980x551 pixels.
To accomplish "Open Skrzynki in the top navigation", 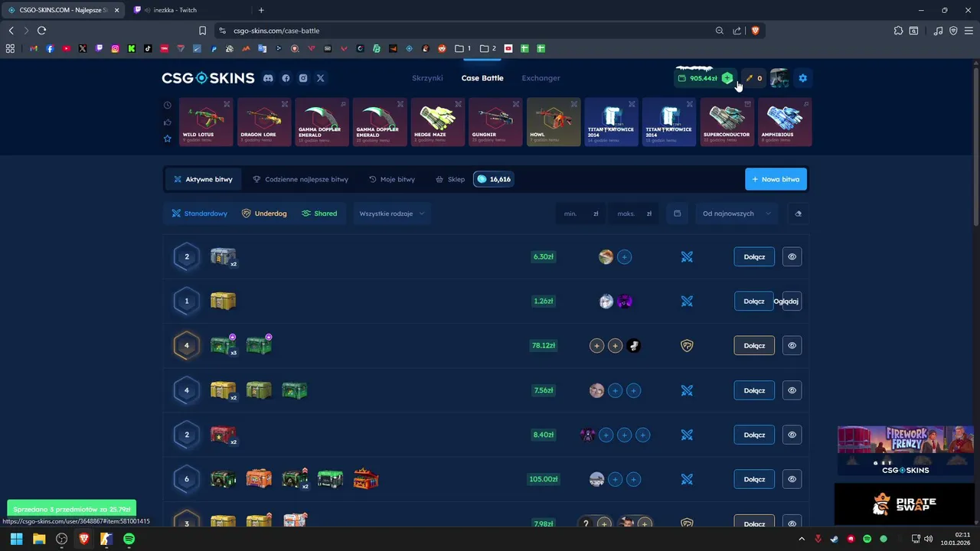I will 427,78.
